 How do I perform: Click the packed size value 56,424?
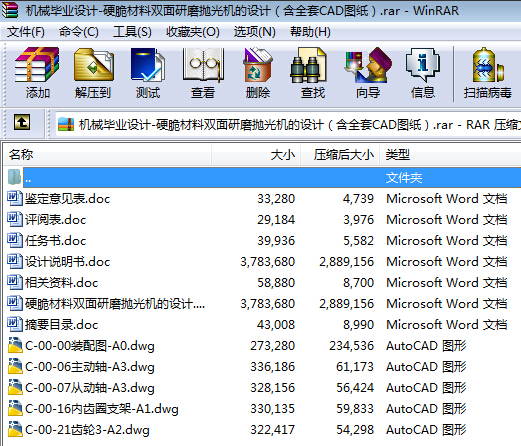pos(355,388)
